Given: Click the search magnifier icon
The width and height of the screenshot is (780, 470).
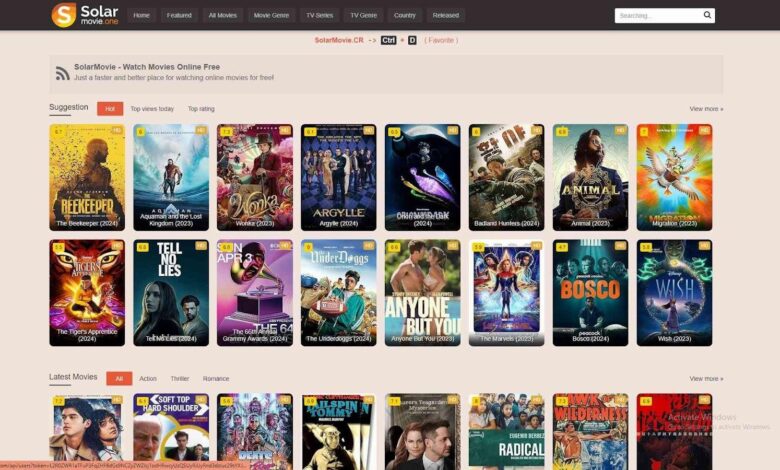Looking at the screenshot, I should coord(707,15).
